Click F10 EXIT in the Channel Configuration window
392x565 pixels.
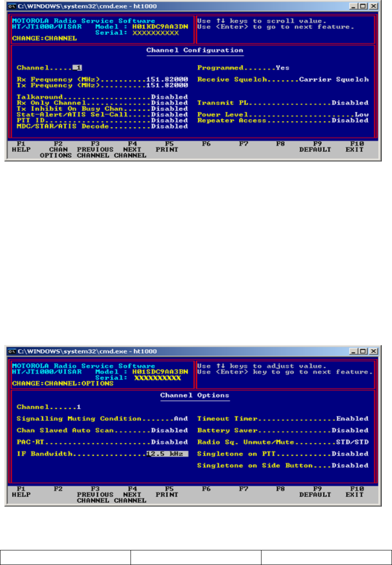click(355, 147)
